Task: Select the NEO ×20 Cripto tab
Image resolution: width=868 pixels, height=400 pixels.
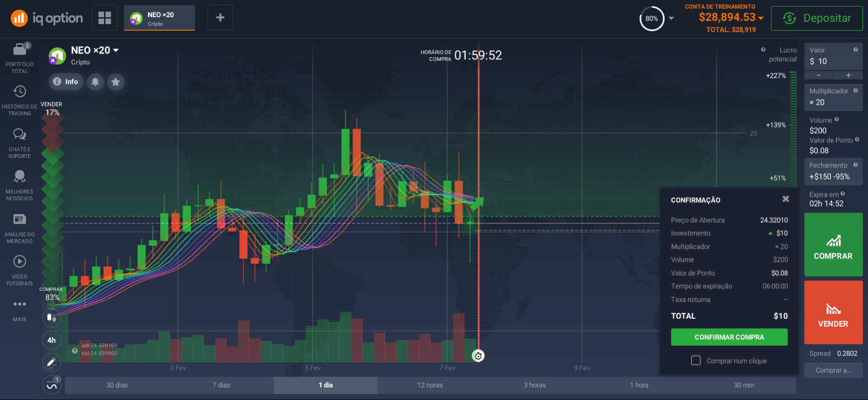Action: click(x=159, y=18)
